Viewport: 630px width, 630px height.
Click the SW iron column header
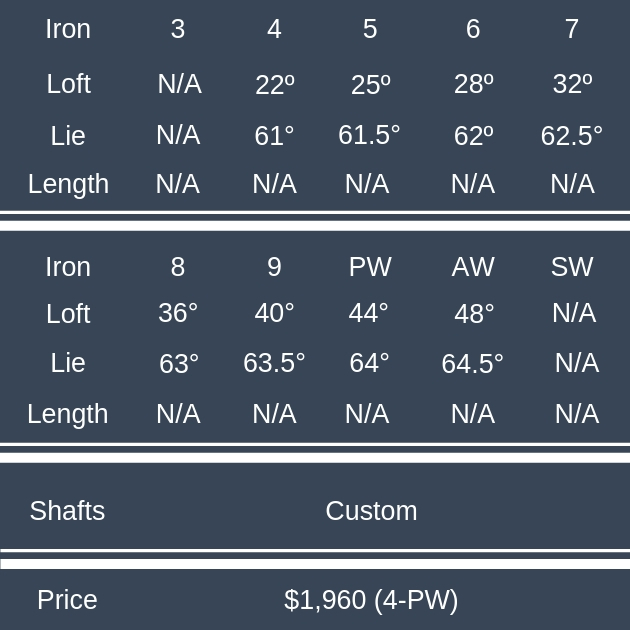572,267
